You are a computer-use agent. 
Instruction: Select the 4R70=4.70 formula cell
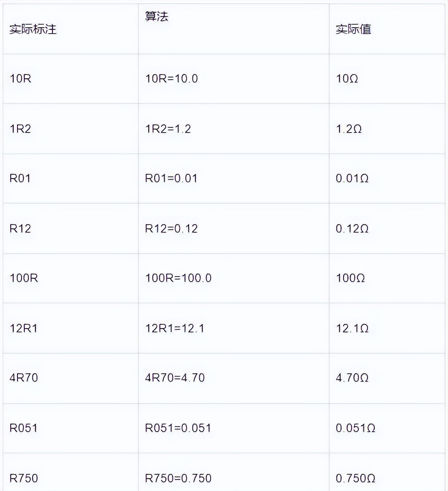175,378
